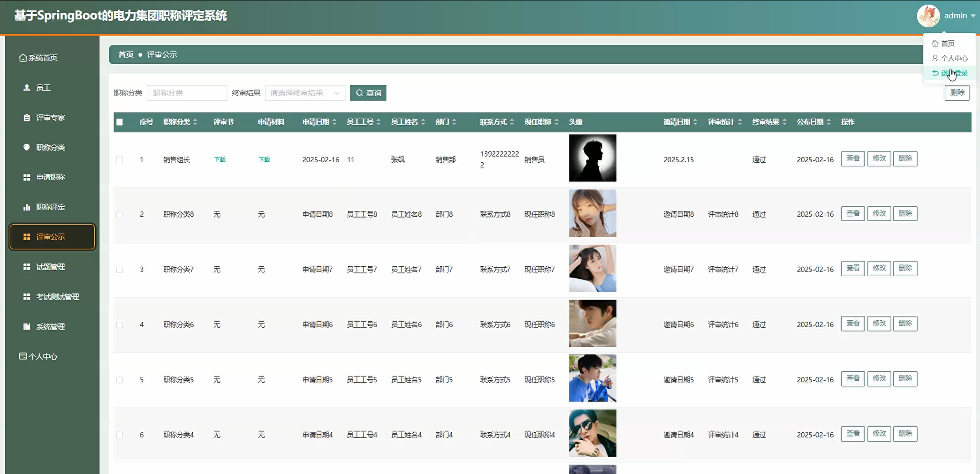The width and height of the screenshot is (980, 474).
Task: Click 删除 for row 4 员工姓名6
Action: click(x=905, y=324)
